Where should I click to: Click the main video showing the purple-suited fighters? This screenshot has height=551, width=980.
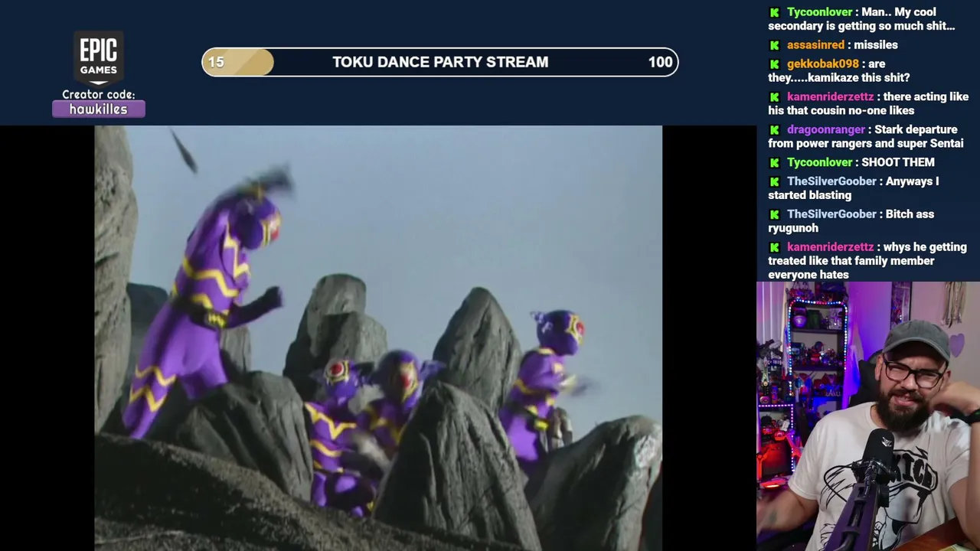pyautogui.click(x=378, y=338)
